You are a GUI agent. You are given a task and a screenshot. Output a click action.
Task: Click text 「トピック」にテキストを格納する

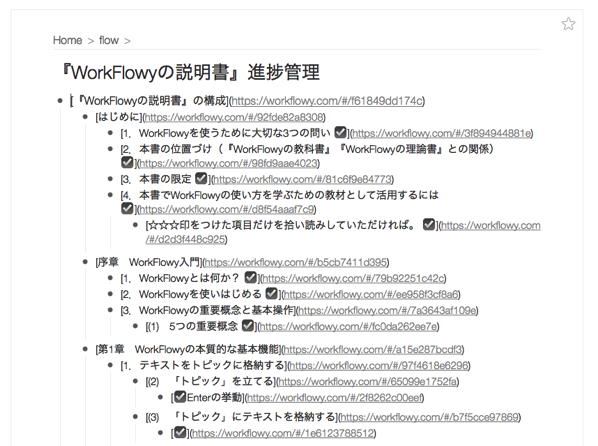click(x=254, y=417)
